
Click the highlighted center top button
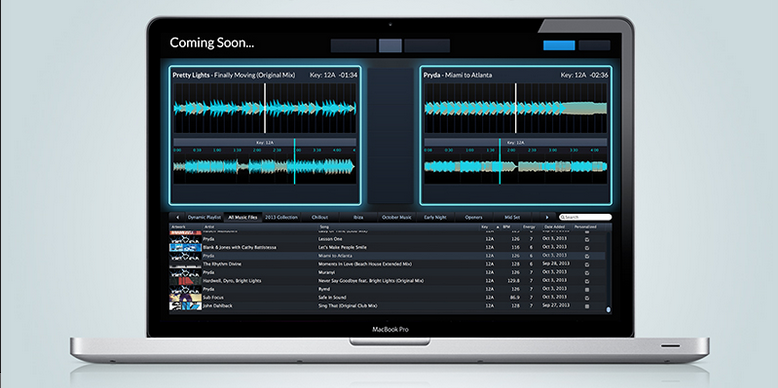tap(390, 46)
